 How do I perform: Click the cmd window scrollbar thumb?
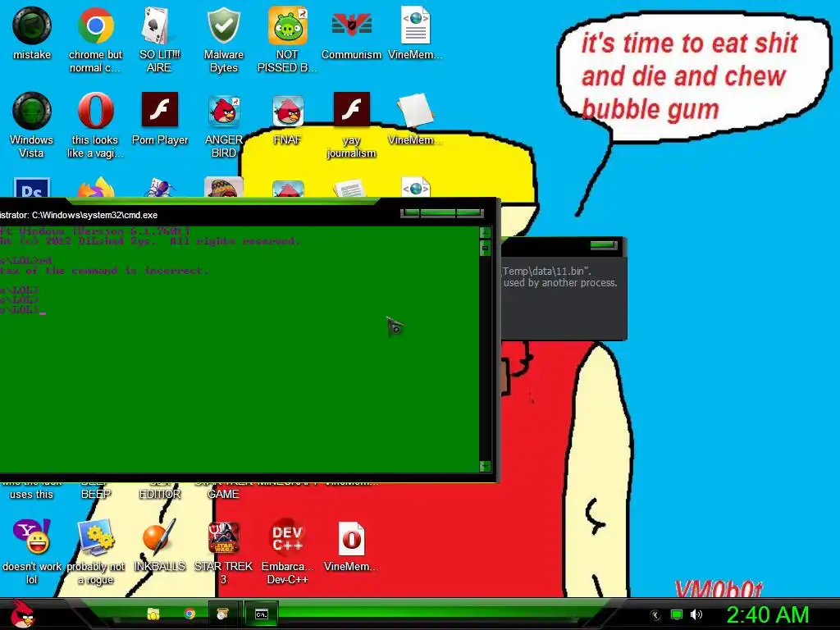(x=486, y=248)
